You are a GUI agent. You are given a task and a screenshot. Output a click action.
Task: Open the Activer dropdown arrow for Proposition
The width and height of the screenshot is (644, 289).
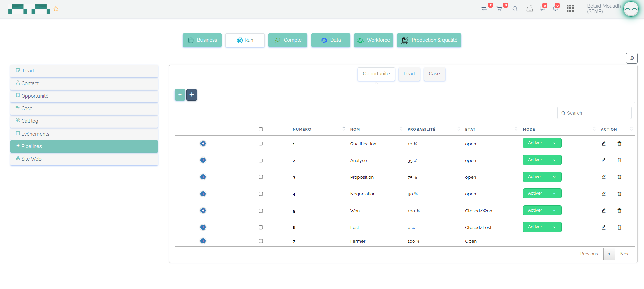tap(554, 177)
